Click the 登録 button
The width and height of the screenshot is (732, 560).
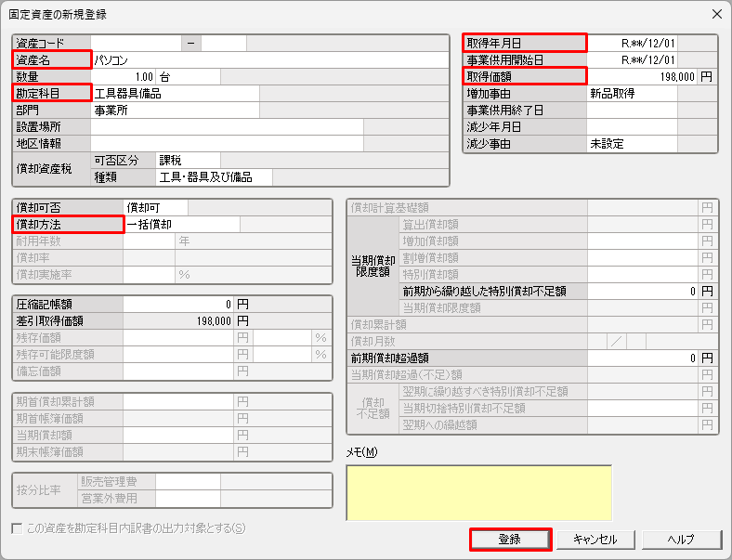pyautogui.click(x=510, y=540)
